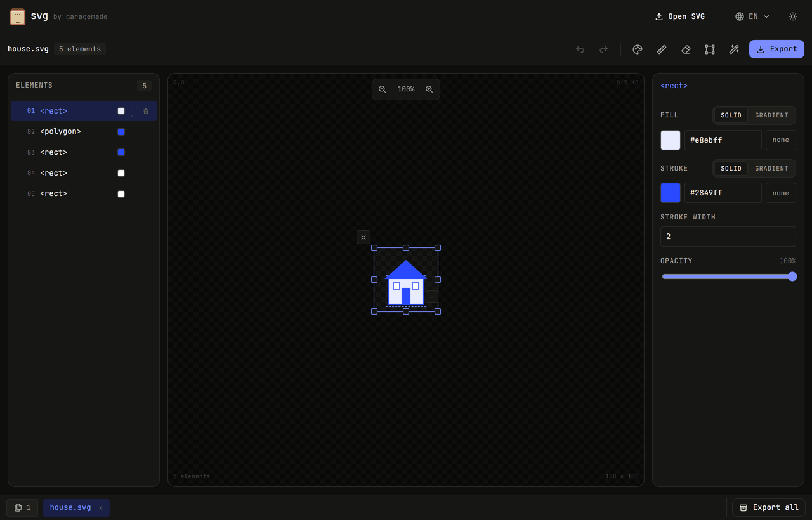The height and width of the screenshot is (520, 812).
Task: Open the color palette tool
Action: click(638, 49)
